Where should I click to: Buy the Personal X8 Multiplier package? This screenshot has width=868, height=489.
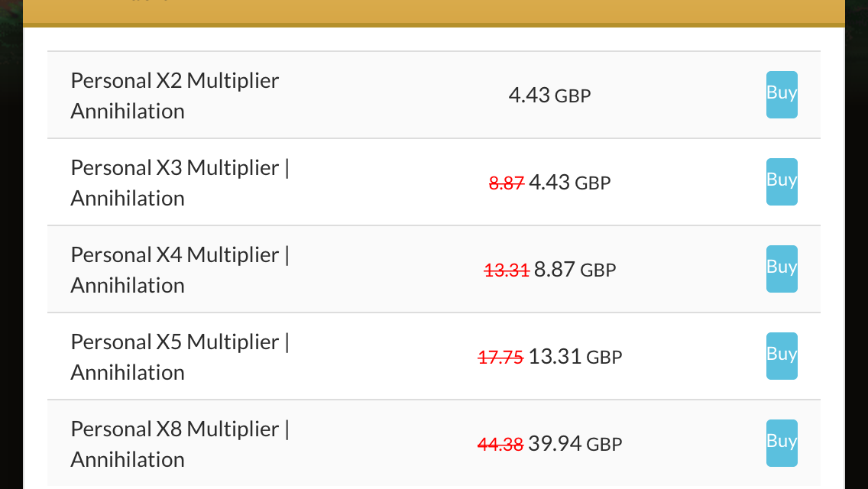(x=782, y=443)
